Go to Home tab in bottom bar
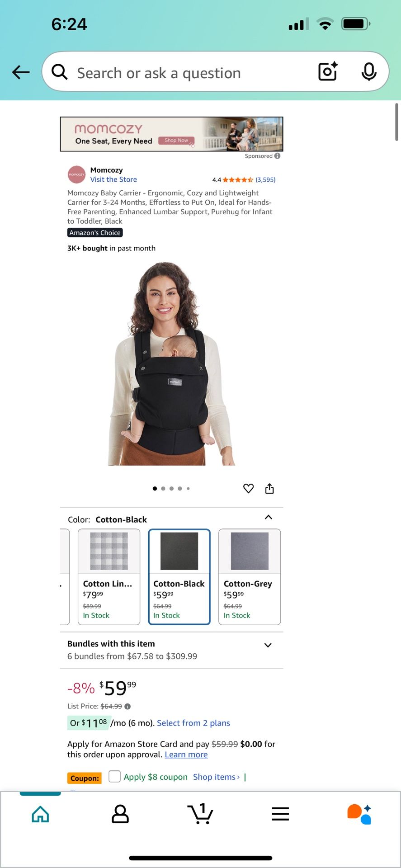 (x=40, y=814)
